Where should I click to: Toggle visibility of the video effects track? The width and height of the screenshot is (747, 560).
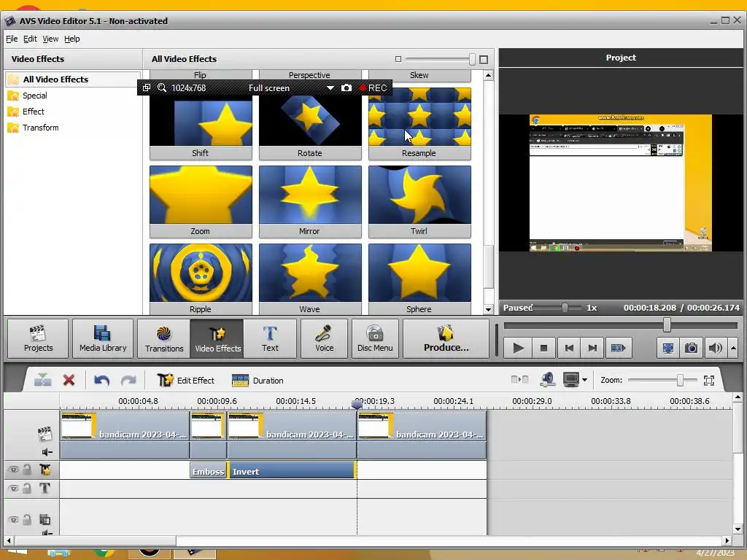(x=13, y=470)
